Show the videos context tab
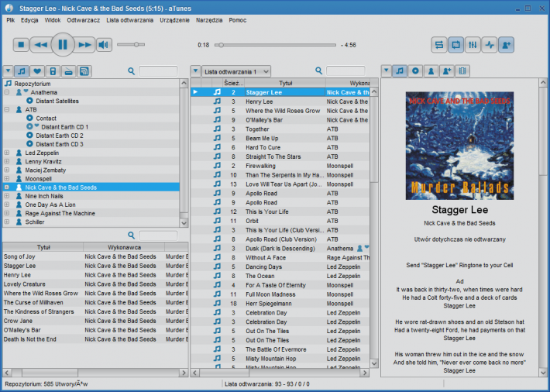550x392 pixels. click(x=462, y=71)
